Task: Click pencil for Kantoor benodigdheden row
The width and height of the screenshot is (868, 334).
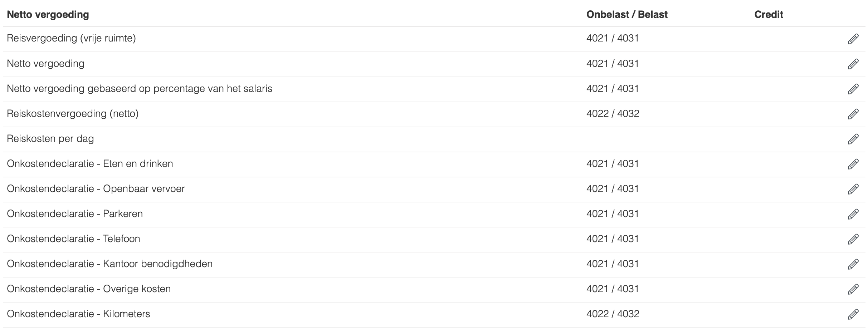Action: pos(853,264)
